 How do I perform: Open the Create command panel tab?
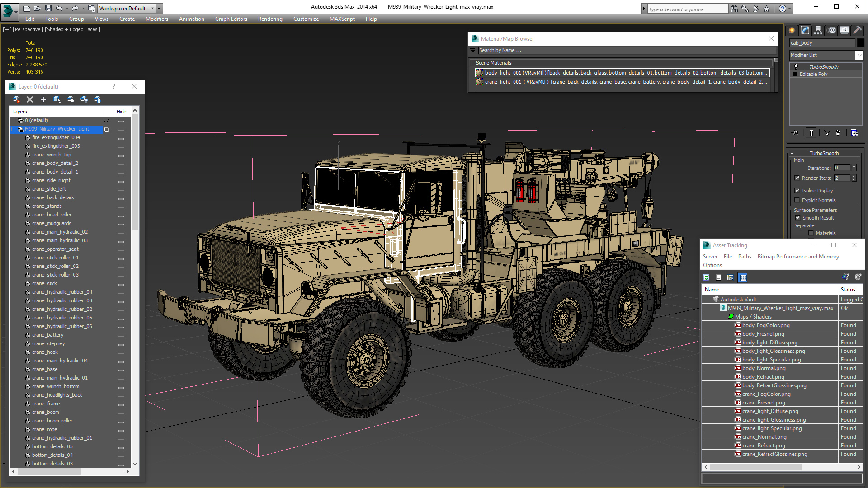coord(792,30)
